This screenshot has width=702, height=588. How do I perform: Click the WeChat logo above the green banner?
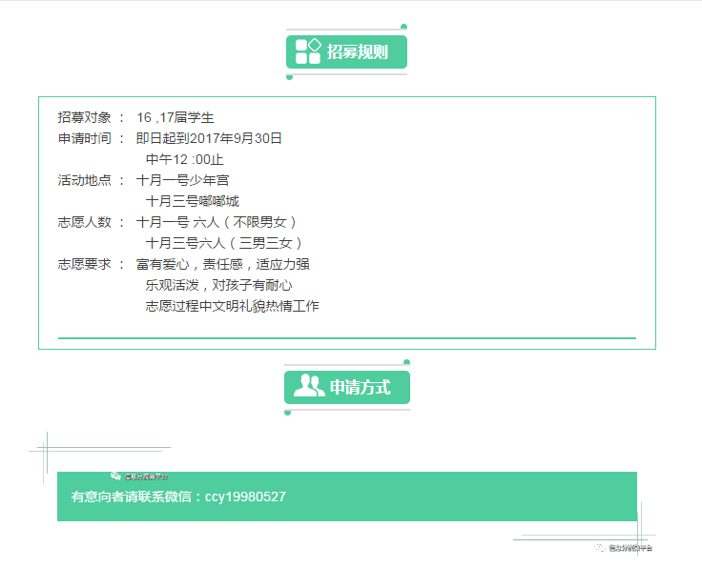coord(115,475)
